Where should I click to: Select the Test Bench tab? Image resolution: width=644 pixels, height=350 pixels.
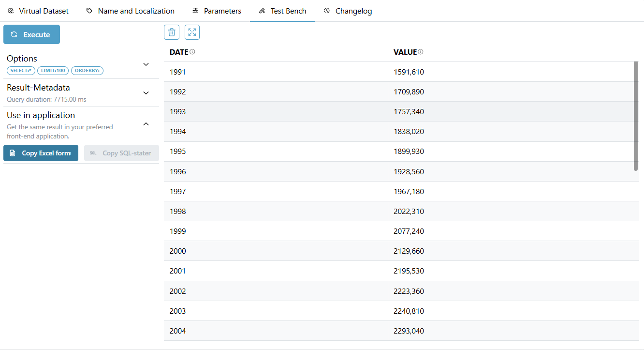(x=282, y=11)
